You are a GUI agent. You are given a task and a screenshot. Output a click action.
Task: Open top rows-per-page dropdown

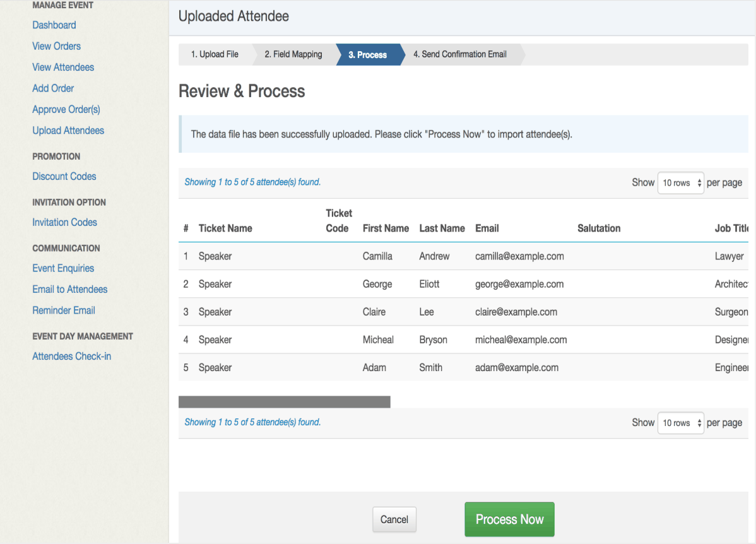point(681,183)
